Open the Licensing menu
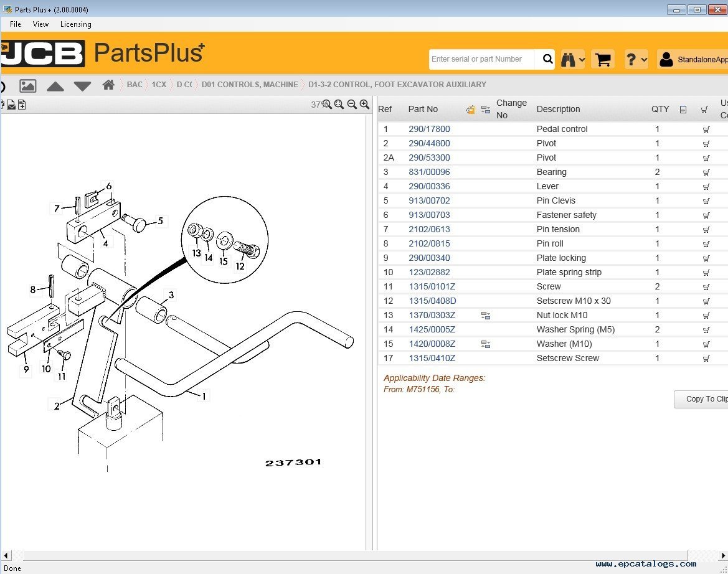Image resolution: width=728 pixels, height=574 pixels. [x=75, y=24]
